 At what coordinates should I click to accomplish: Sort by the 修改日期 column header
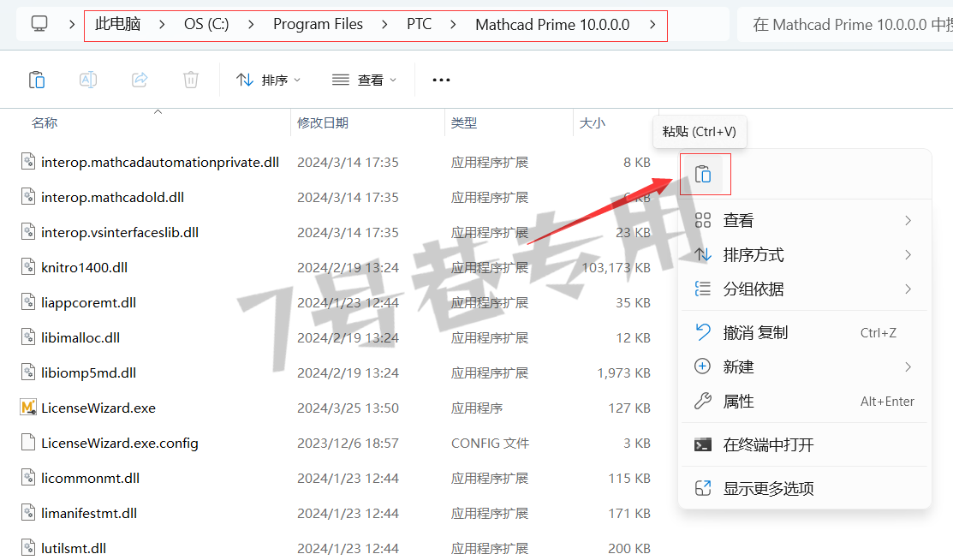pyautogui.click(x=323, y=122)
